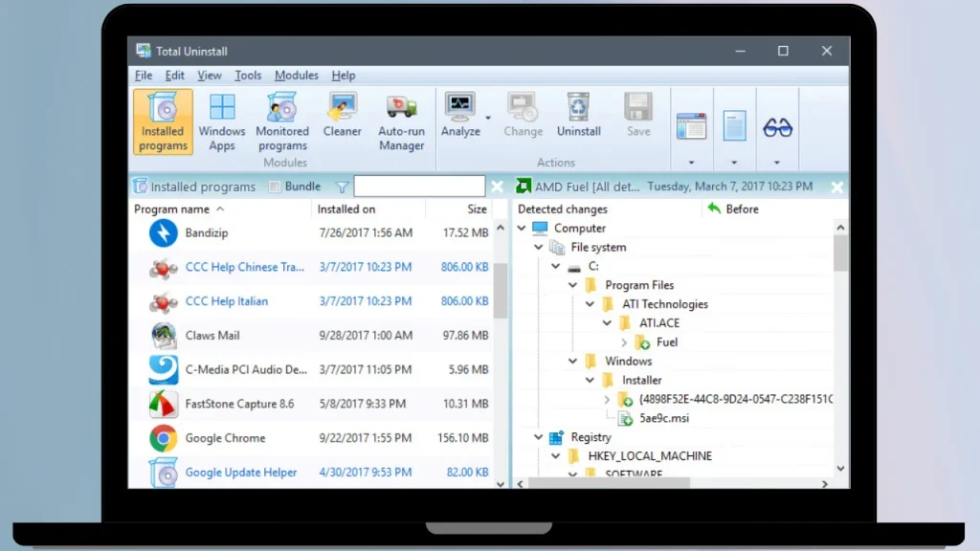Click the Change action icon
This screenshot has height=551, width=980.
point(523,107)
